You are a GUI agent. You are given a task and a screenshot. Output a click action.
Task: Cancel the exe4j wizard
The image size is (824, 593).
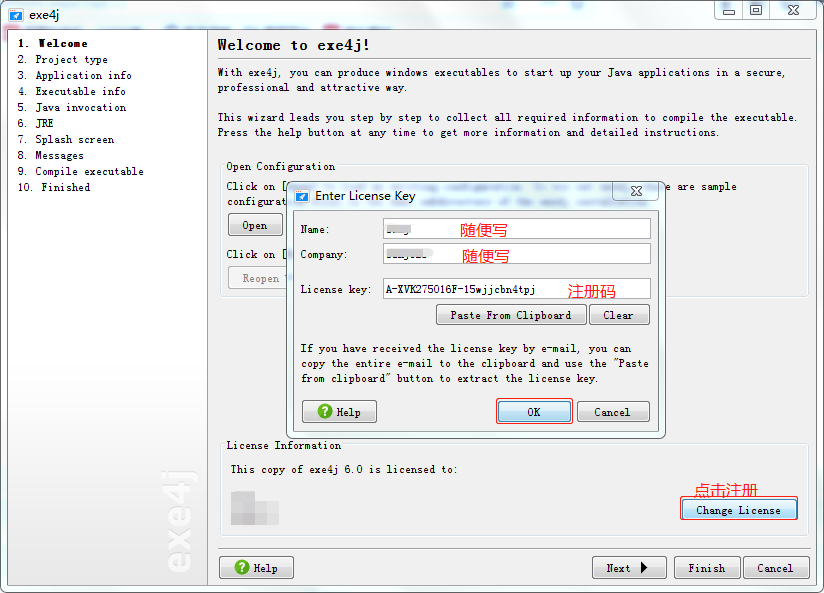(x=776, y=568)
